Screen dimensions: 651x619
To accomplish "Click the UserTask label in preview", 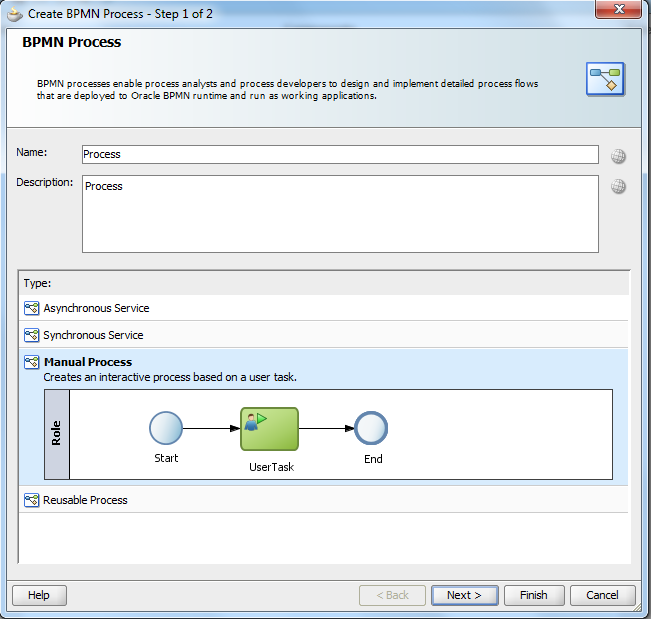I will (272, 467).
